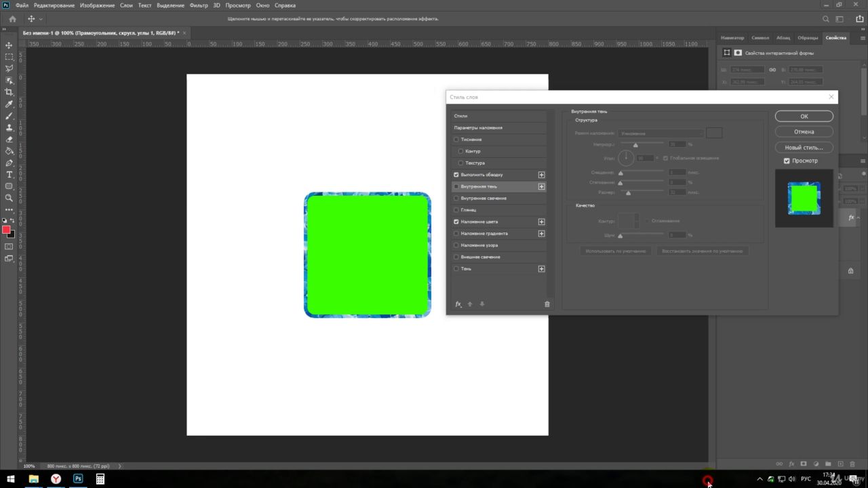Image resolution: width=868 pixels, height=488 pixels.
Task: Move effect down with arrow icon
Action: [482, 304]
